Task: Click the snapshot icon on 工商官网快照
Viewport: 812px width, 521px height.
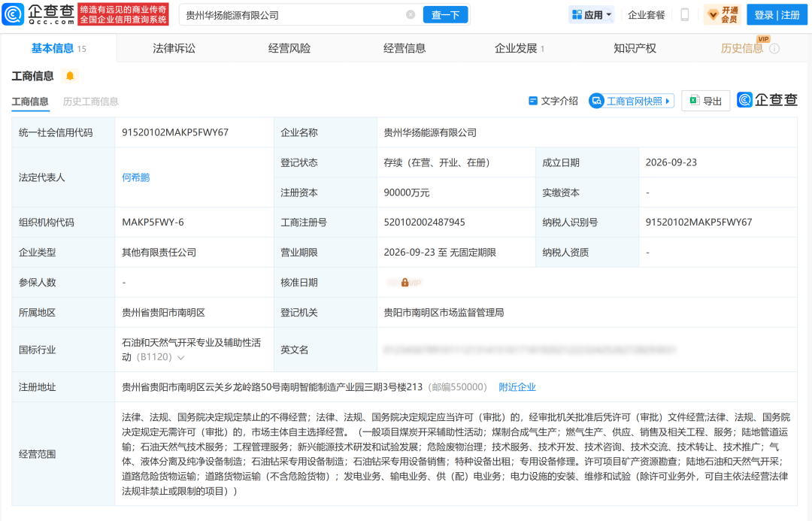Action: pyautogui.click(x=596, y=101)
